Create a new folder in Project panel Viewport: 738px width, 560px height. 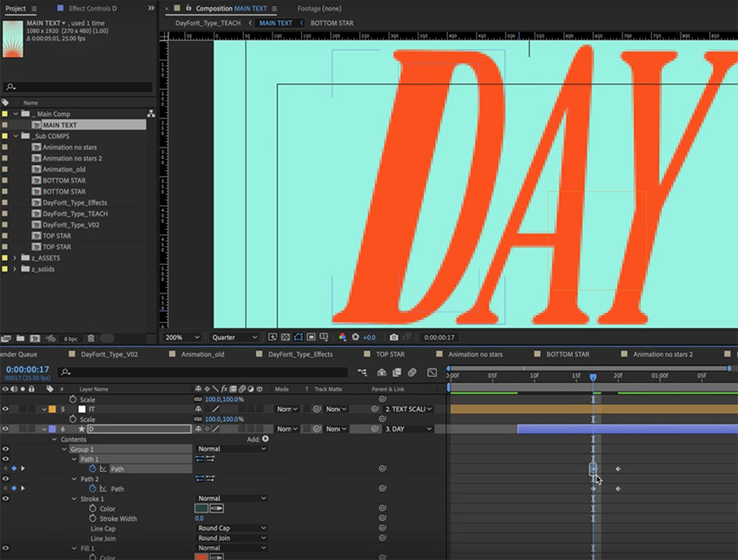coord(19,338)
